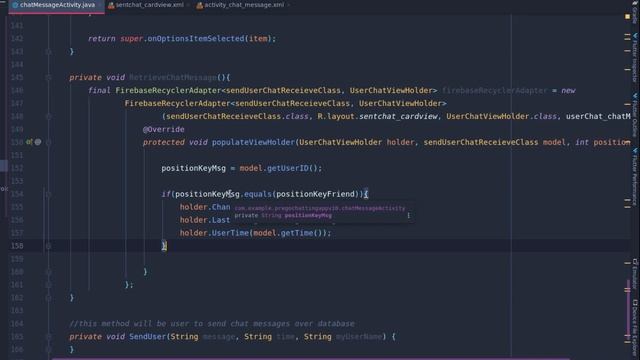This screenshot has height=360, width=640.
Task: Click sentchat_cardview in the R.layout code reference
Action: point(398,116)
